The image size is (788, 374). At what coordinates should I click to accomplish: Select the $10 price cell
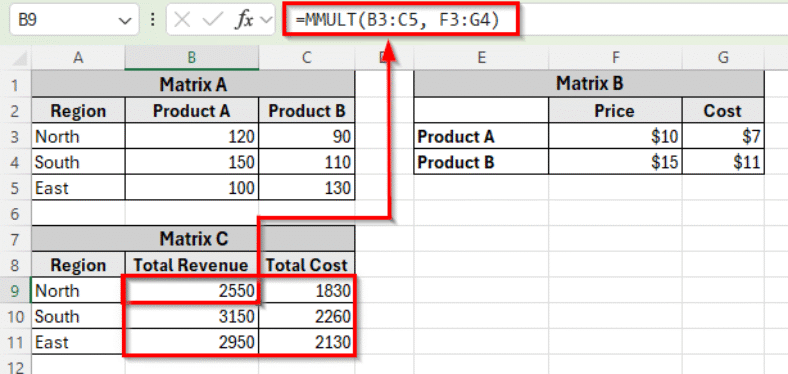point(615,136)
